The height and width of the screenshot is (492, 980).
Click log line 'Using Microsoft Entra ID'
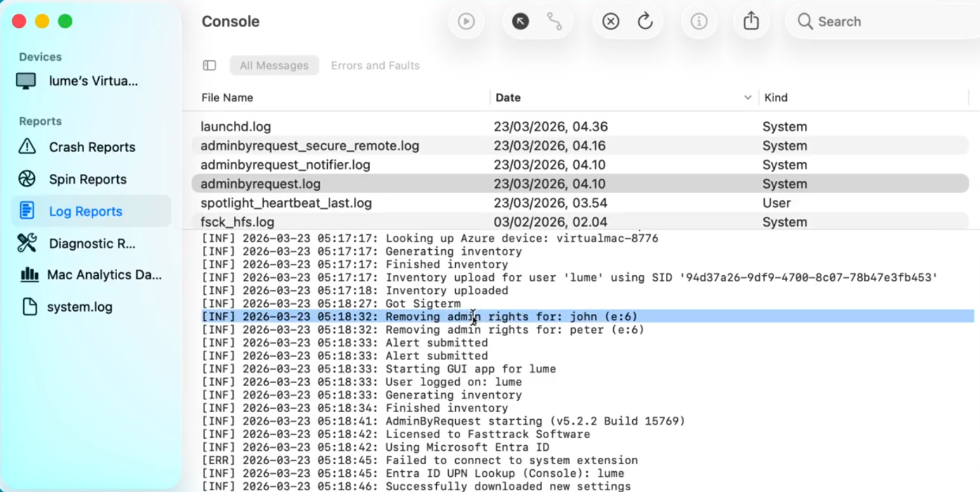click(x=376, y=447)
